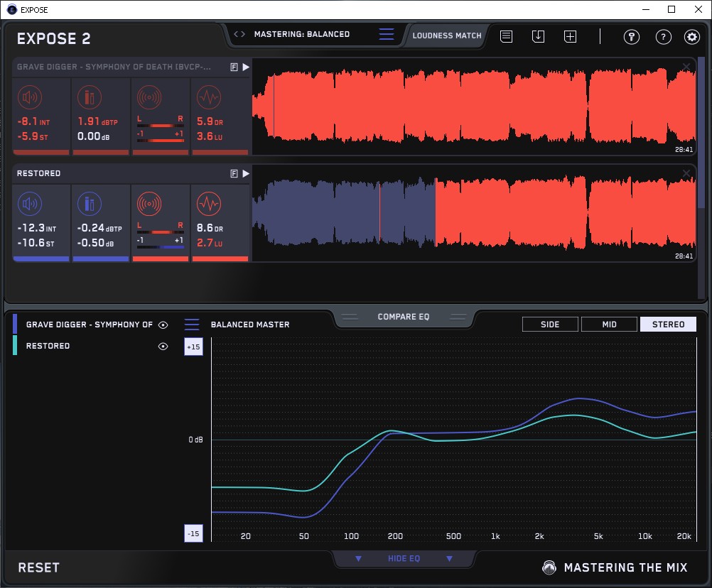Open the help question mark icon
The image size is (712, 588).
click(664, 37)
